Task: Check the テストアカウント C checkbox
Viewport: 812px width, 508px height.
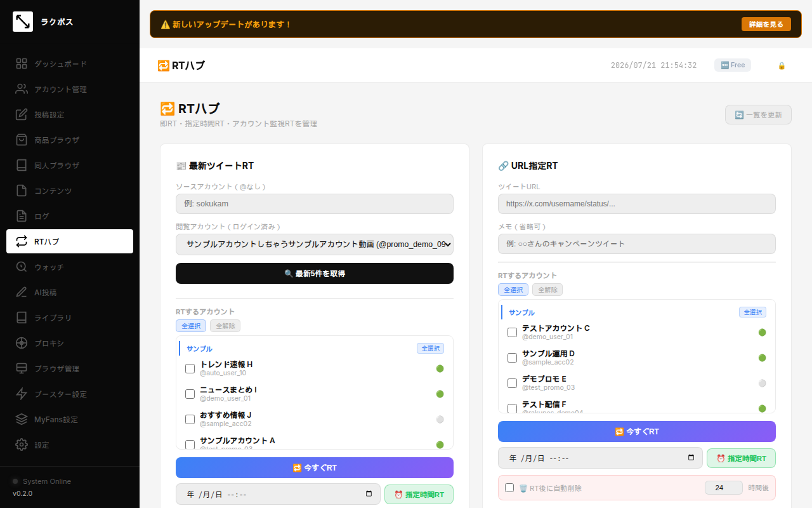Action: (512, 332)
